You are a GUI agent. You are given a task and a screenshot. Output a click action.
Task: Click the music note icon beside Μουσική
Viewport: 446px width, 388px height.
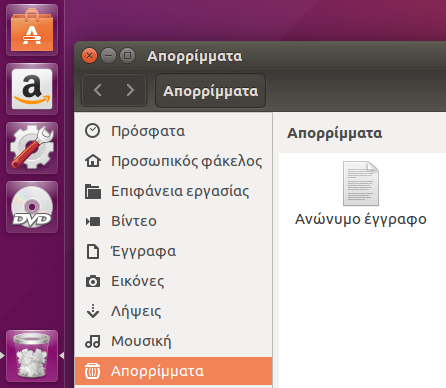(93, 341)
